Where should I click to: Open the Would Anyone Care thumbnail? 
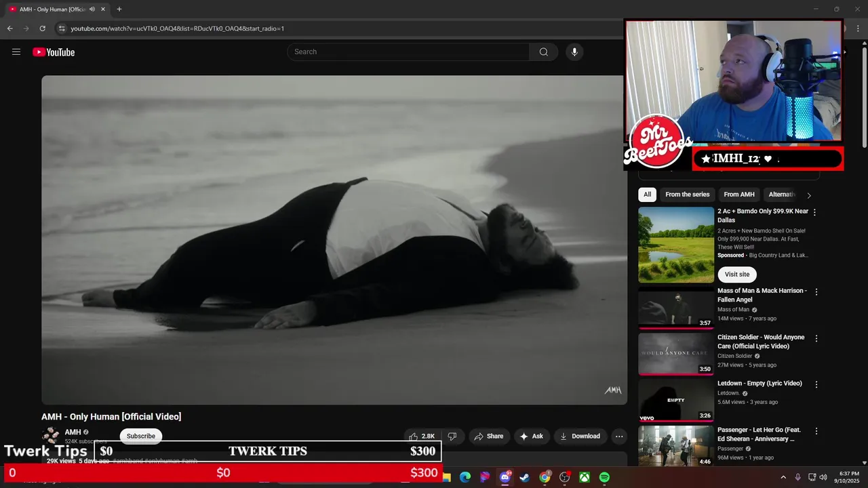(676, 354)
